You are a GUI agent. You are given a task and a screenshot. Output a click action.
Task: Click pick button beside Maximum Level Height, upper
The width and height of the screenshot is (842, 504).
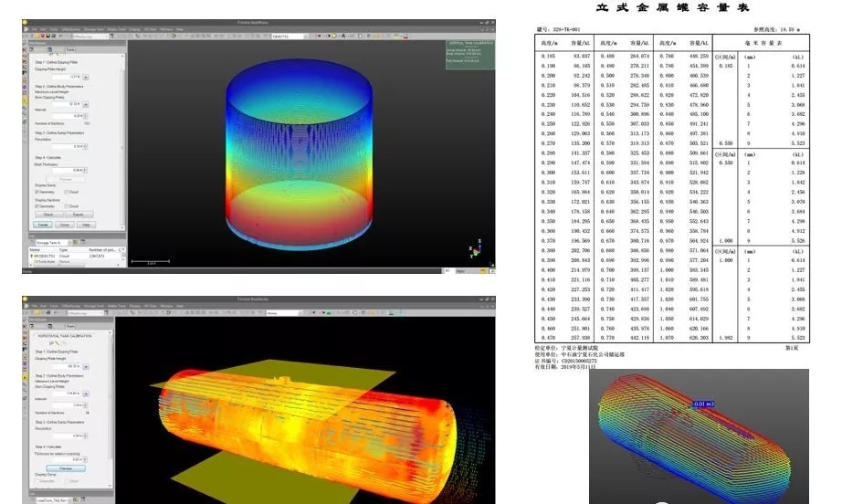point(85,105)
